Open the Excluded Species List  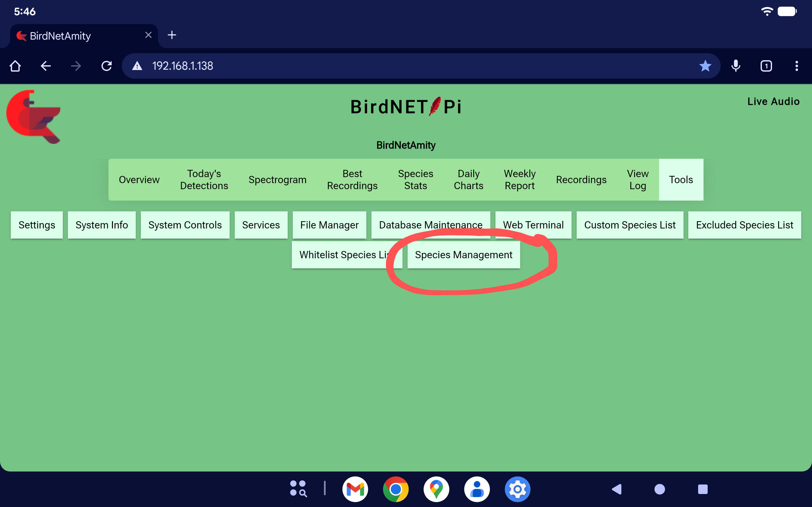[x=744, y=225]
